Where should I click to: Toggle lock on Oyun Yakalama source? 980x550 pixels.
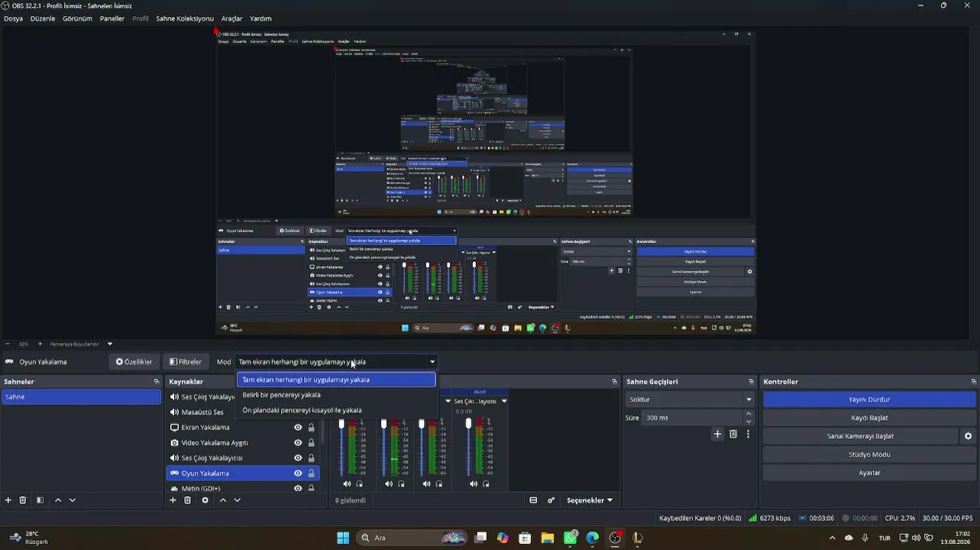coord(311,474)
